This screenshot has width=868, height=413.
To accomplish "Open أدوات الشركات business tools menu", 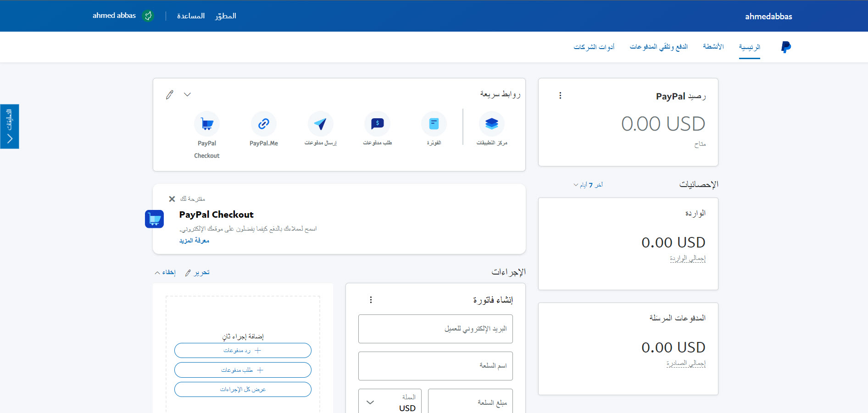I will (x=594, y=47).
